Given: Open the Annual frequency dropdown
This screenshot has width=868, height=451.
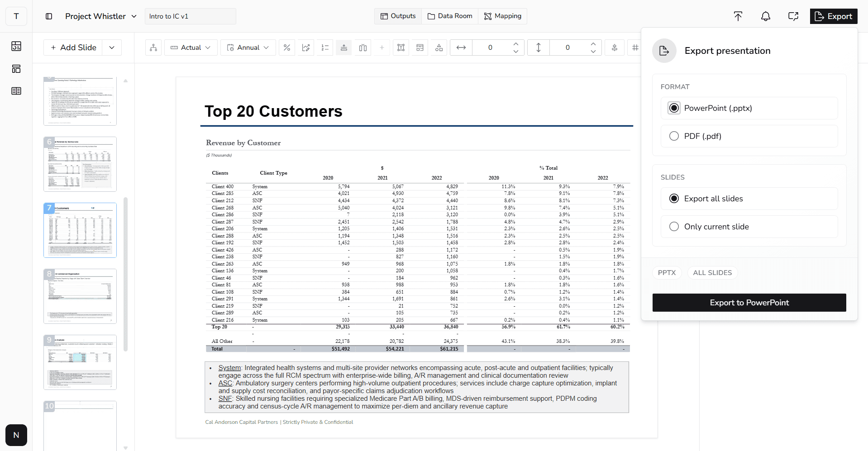Looking at the screenshot, I should pyautogui.click(x=248, y=47).
